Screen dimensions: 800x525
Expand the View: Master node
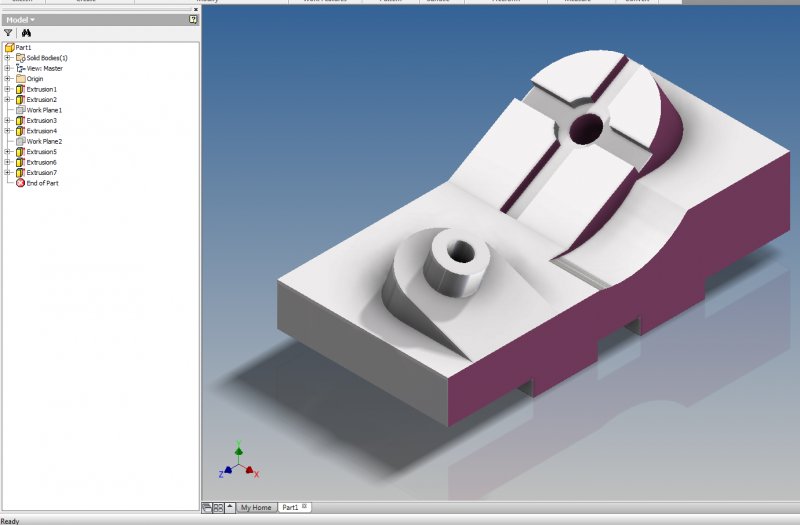(7, 68)
